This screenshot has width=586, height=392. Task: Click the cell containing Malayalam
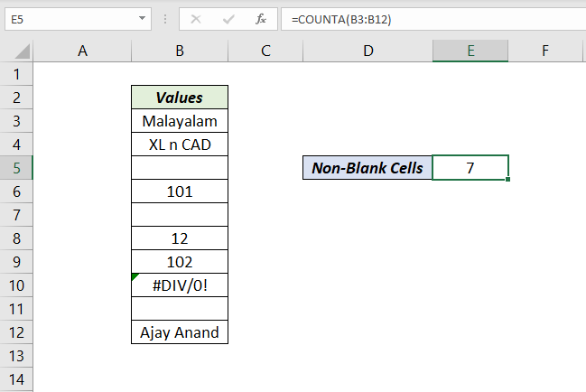pos(180,120)
